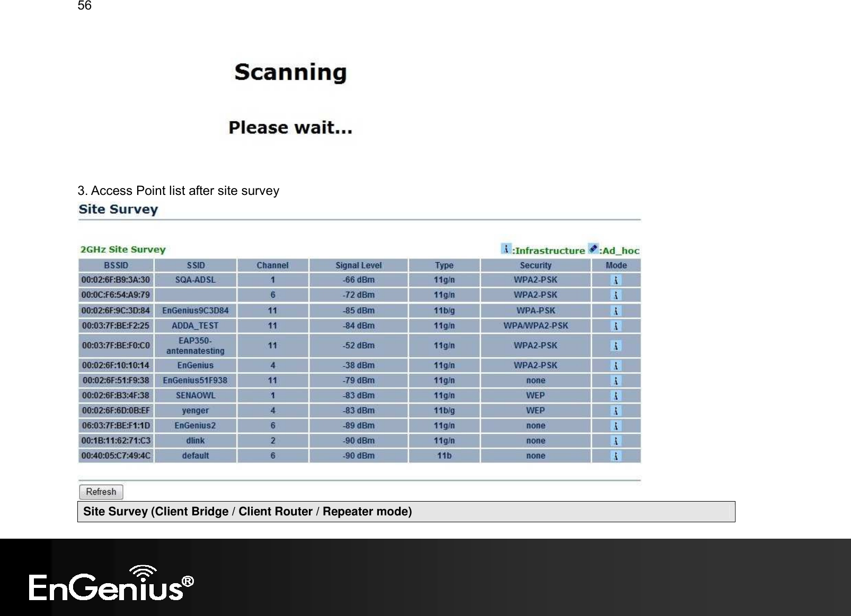Click mode icon for yenger network
The width and height of the screenshot is (851, 616).
(x=616, y=410)
